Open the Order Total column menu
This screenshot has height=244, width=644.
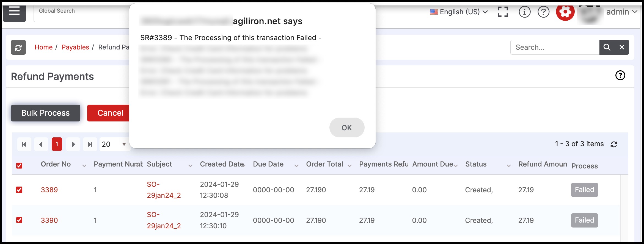pyautogui.click(x=349, y=165)
